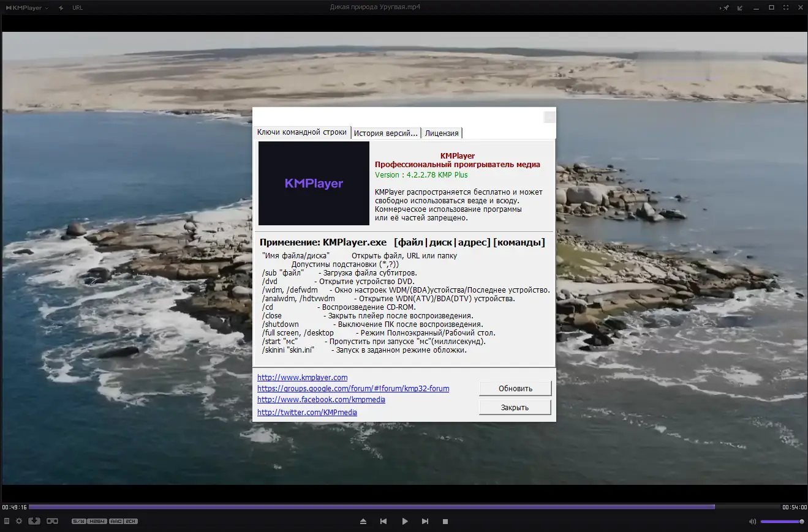Click the download box icon in control bar

click(34, 521)
